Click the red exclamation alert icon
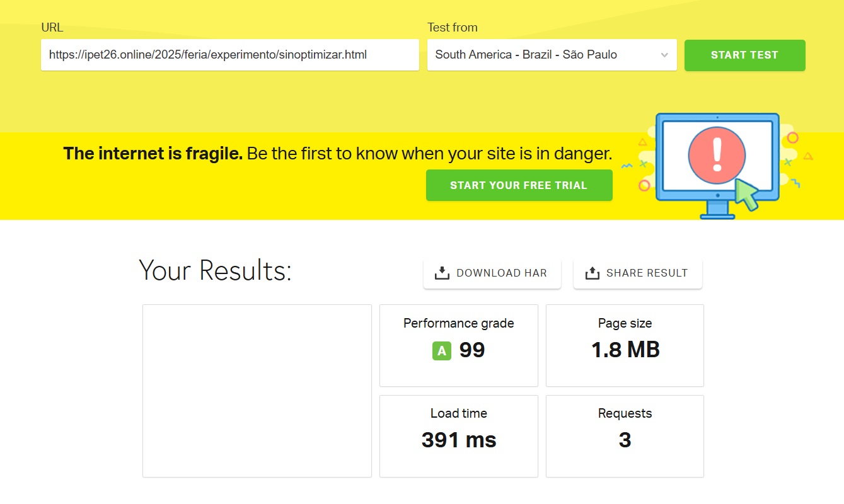The width and height of the screenshot is (844, 504). click(x=717, y=154)
